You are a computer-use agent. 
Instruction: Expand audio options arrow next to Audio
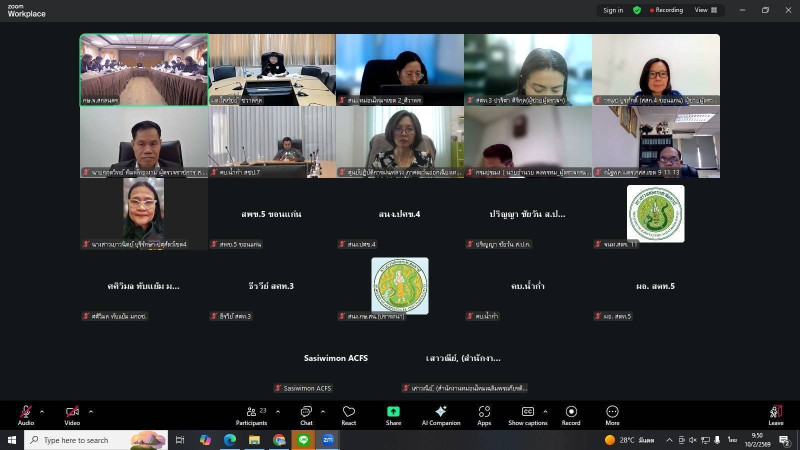tap(42, 411)
